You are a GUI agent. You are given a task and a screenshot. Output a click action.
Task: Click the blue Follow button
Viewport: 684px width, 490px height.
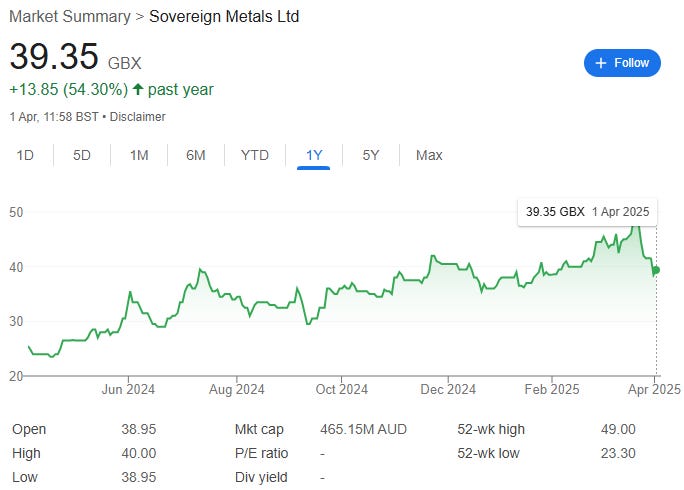point(622,63)
